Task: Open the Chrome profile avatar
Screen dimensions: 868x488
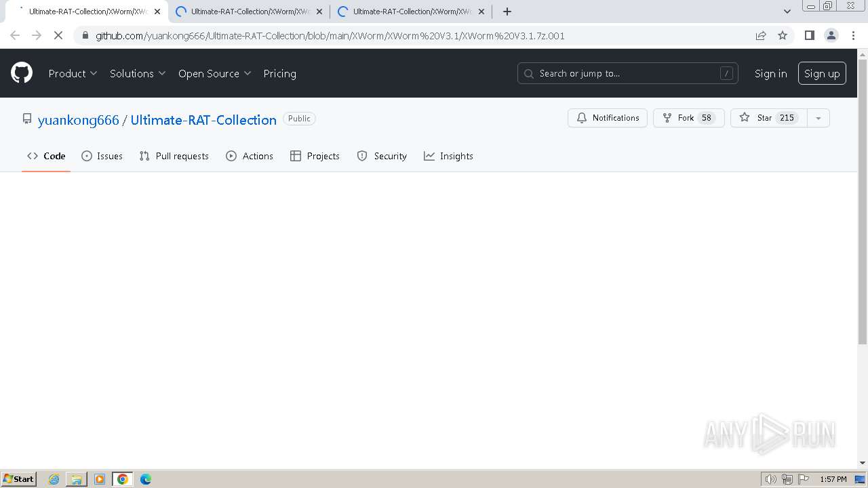Action: (x=831, y=35)
